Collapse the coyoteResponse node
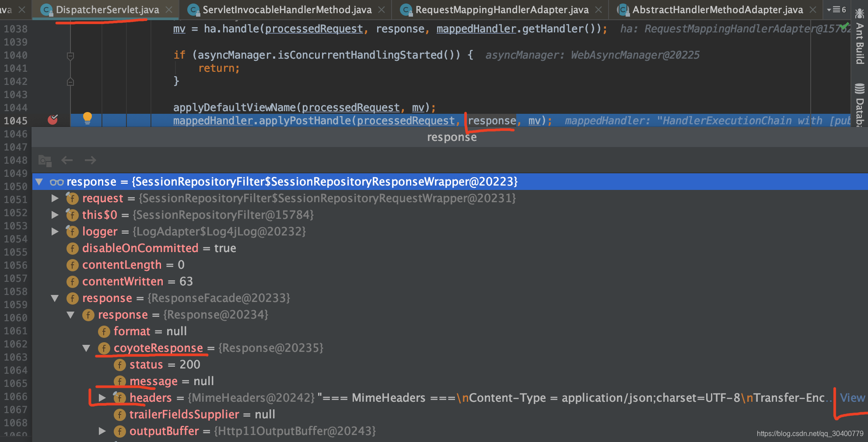 click(x=86, y=348)
